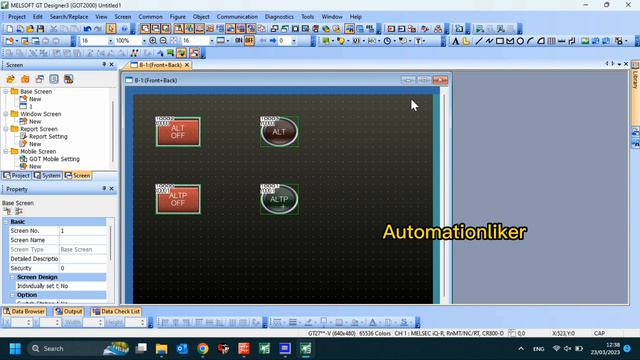Open the Object menu
Viewport: 640px width, 360px height.
[x=201, y=17]
